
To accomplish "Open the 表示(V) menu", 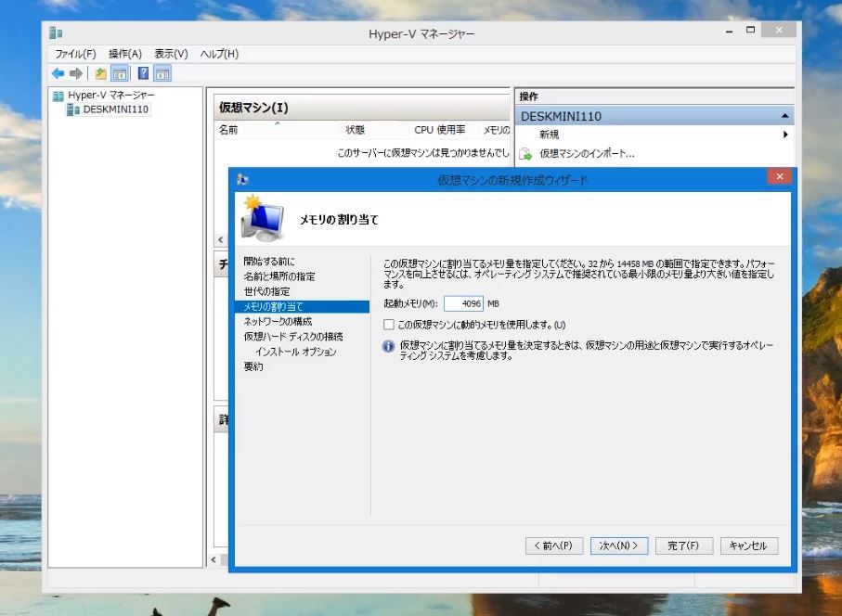I will click(171, 54).
